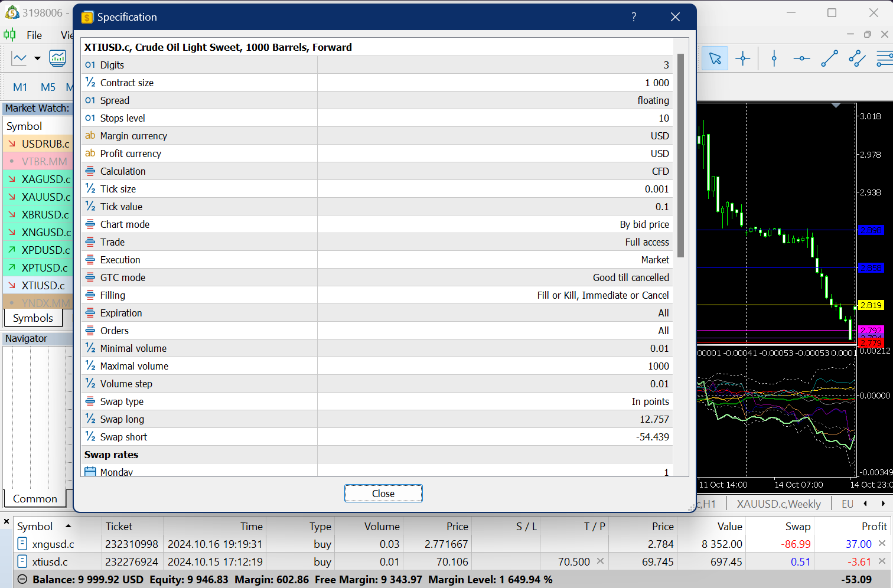Select XBRUSD.c in Market Watch
893x588 pixels.
(x=38, y=214)
